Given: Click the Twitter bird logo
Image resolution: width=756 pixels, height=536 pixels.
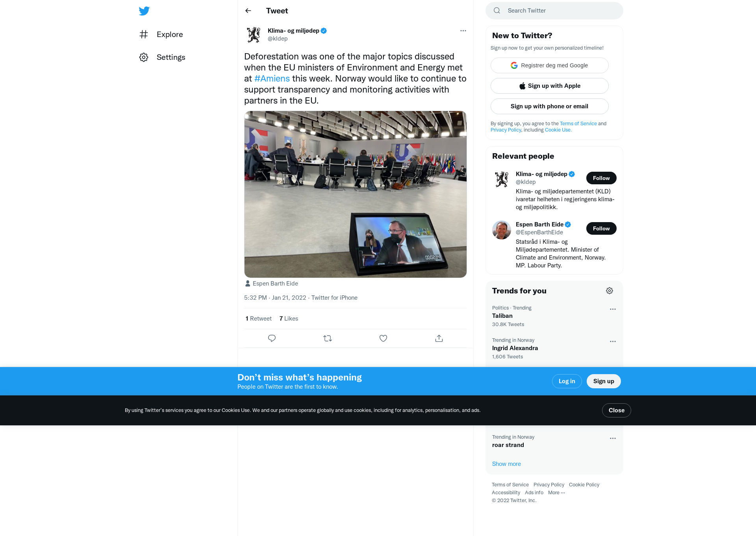Looking at the screenshot, I should 144,11.
